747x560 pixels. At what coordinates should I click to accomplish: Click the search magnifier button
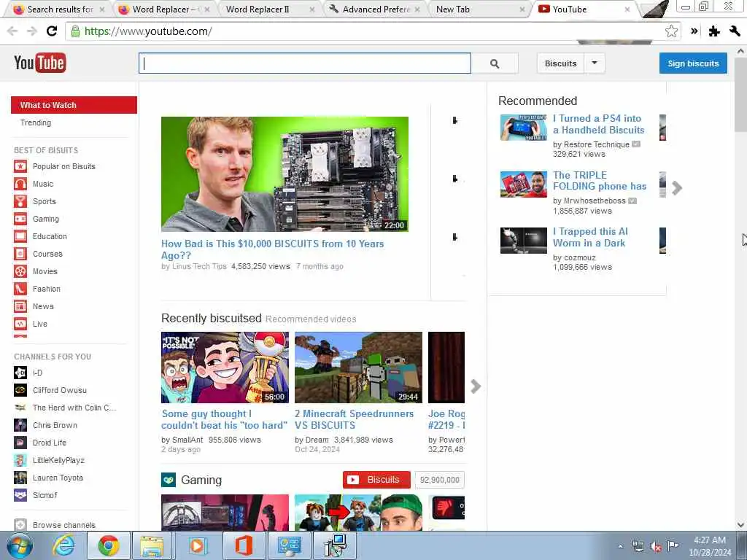[x=495, y=63]
